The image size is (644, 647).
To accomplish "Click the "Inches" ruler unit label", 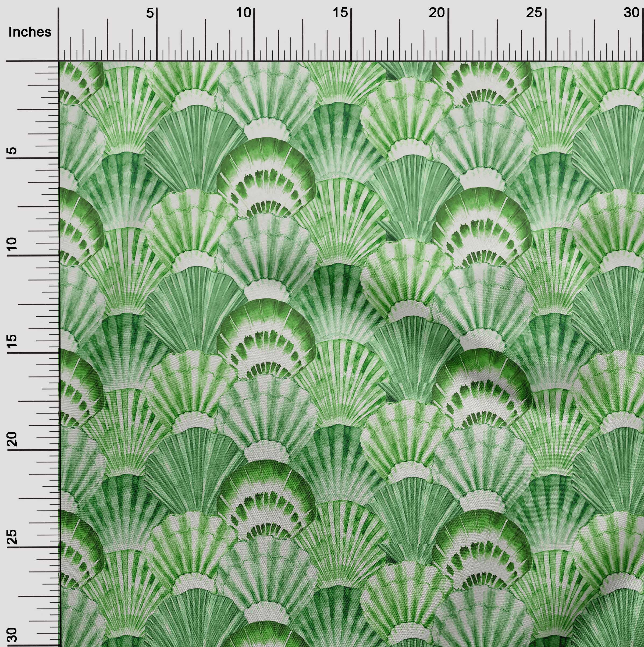I will coord(30,32).
